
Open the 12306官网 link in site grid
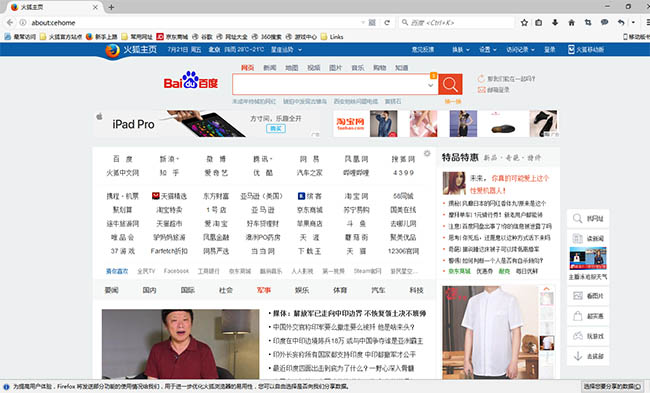pyautogui.click(x=403, y=251)
